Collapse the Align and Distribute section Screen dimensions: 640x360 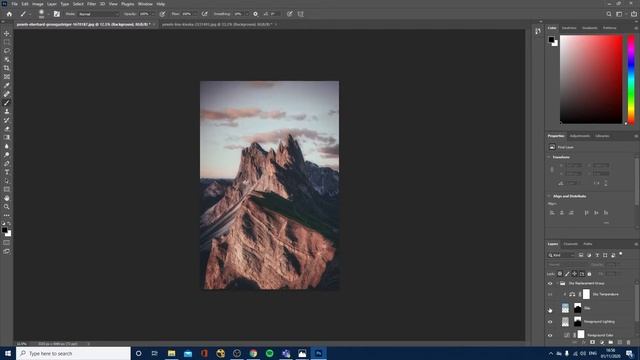(549, 196)
